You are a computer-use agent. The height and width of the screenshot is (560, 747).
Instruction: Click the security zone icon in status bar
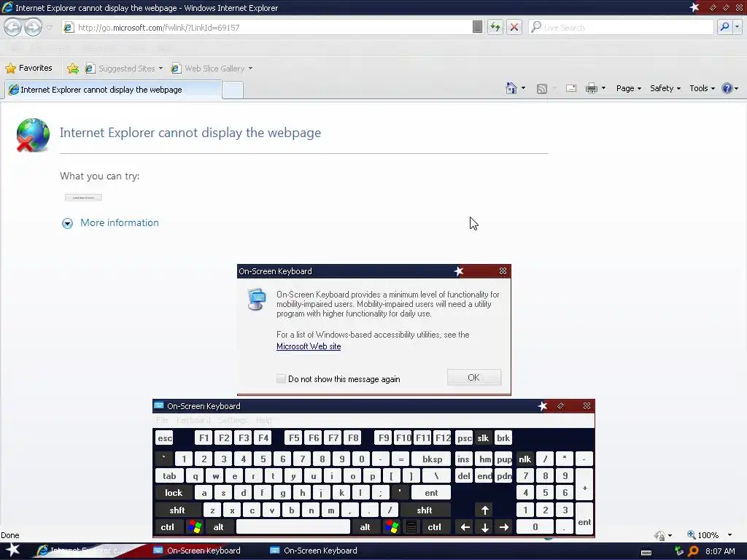(659, 536)
